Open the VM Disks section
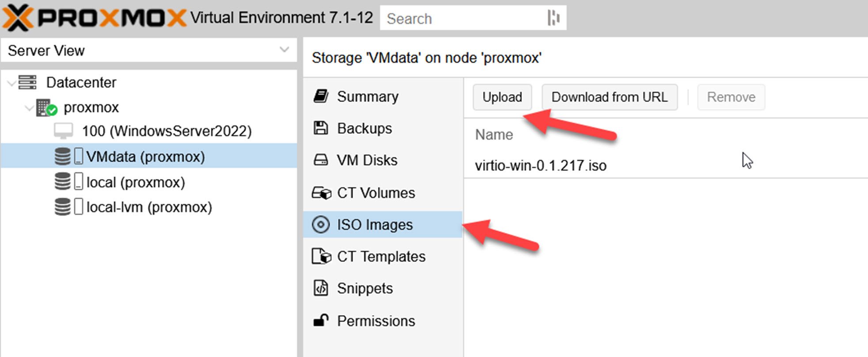Image resolution: width=868 pixels, height=357 pixels. 367,160
